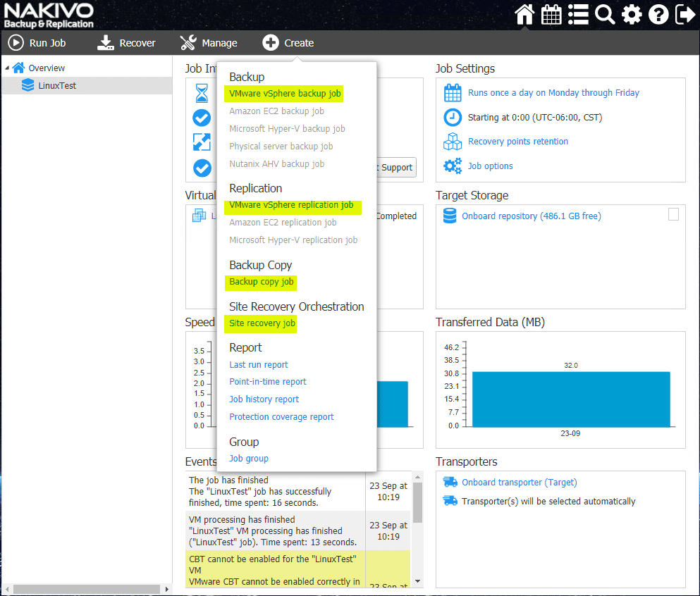Open the Activities list icon
Viewport: 700px width, 596px height.
[x=578, y=15]
